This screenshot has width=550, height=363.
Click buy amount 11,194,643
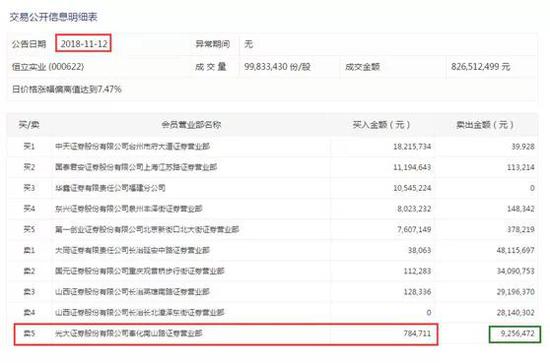tap(412, 167)
